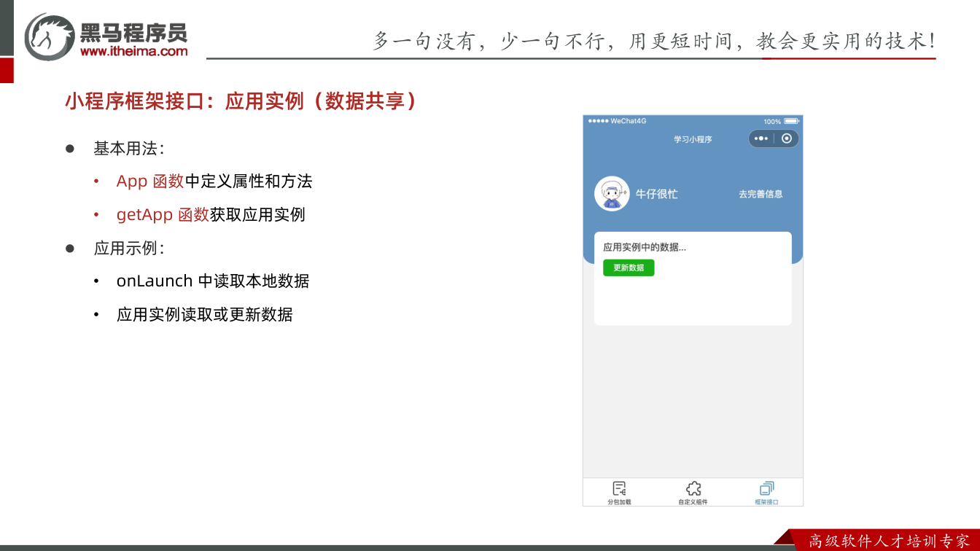Image resolution: width=980 pixels, height=551 pixels.
Task: Click the 100% battery percentage text
Action: pyautogui.click(x=772, y=121)
